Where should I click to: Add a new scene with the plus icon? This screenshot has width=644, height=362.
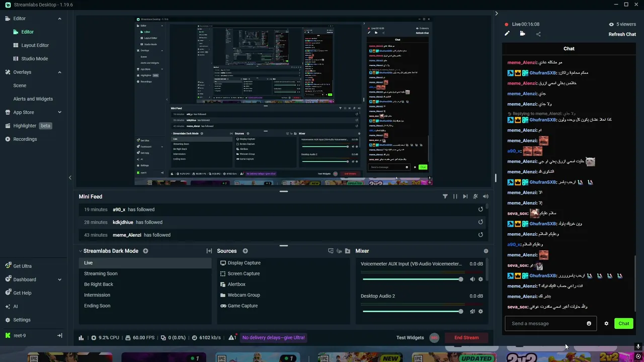(x=145, y=251)
